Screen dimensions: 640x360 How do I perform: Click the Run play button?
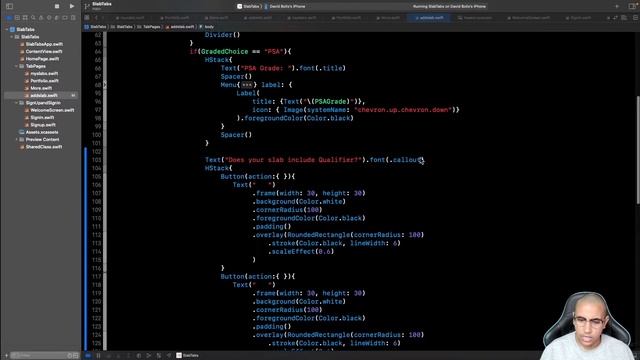[72, 7]
